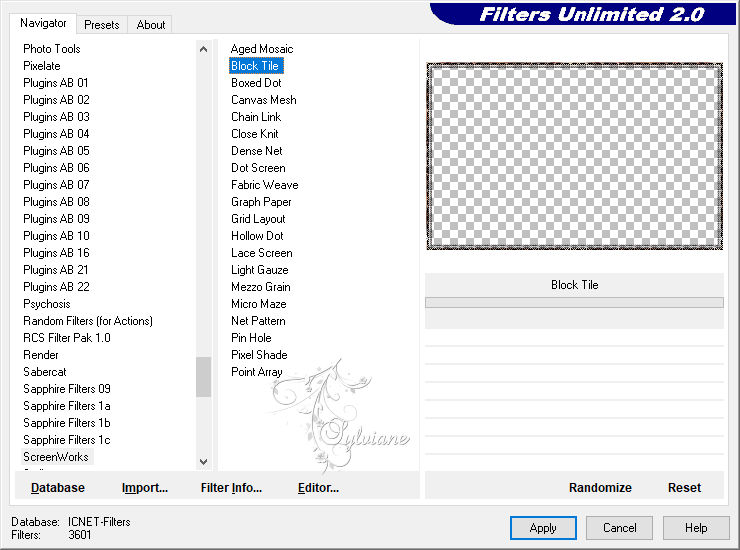Choose the Net Pattern filter

coord(258,321)
